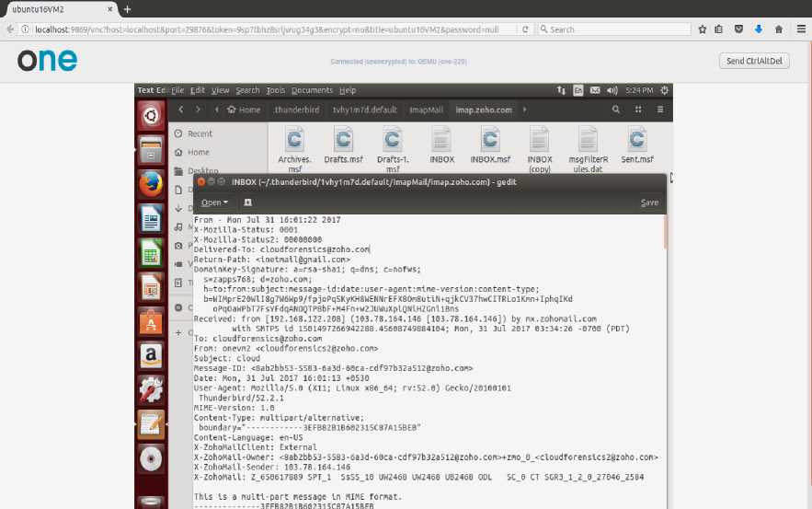
Task: Open Home in the Files sidebar
Action: [x=199, y=153]
